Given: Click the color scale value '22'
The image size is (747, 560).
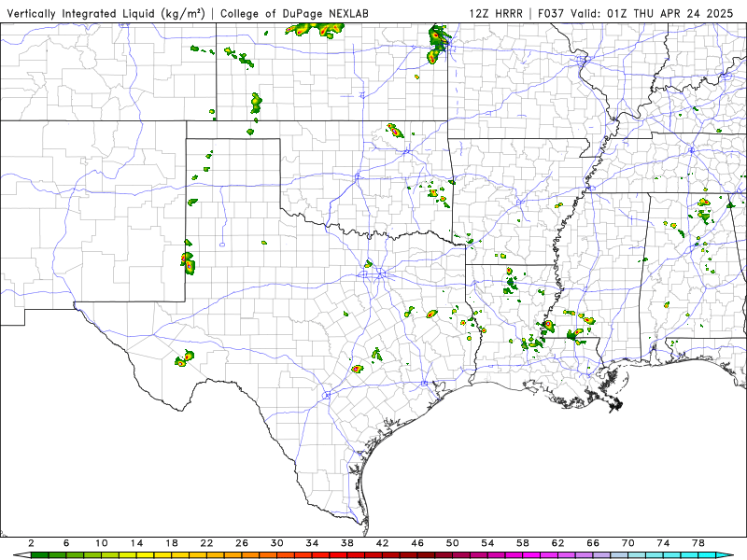Looking at the screenshot, I should pos(206,543).
